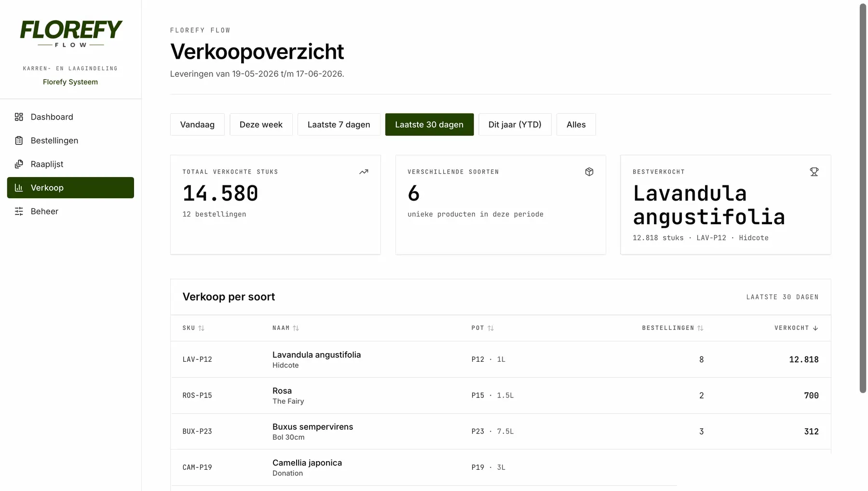The width and height of the screenshot is (868, 491).
Task: Choose the Laatste 7 dagen filter
Action: tap(339, 124)
